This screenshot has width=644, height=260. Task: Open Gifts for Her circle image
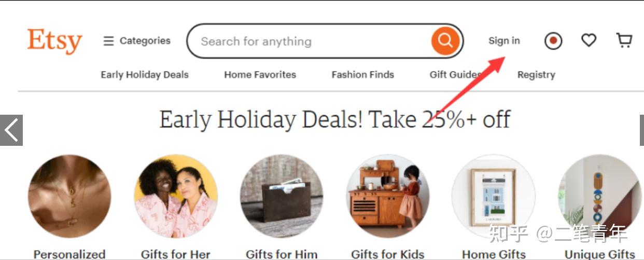pyautogui.click(x=176, y=196)
